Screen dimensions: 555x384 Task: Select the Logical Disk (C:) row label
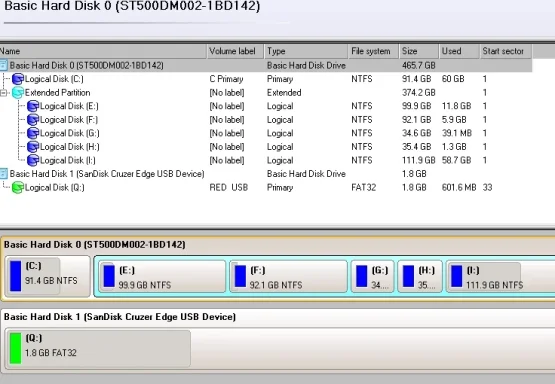coord(54,79)
